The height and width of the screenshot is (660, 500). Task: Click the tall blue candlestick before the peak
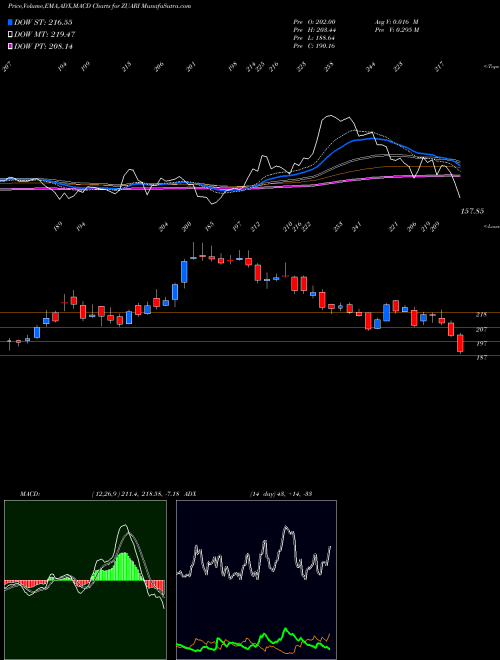184,272
